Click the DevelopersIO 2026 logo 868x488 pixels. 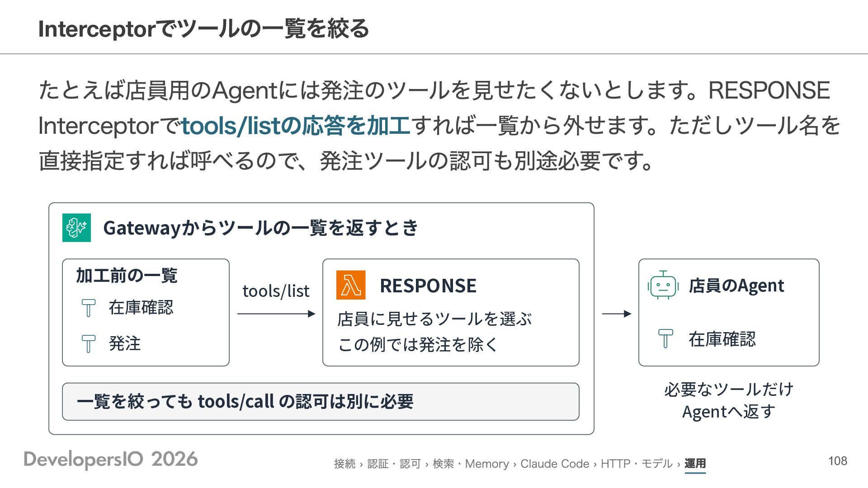pos(111,460)
